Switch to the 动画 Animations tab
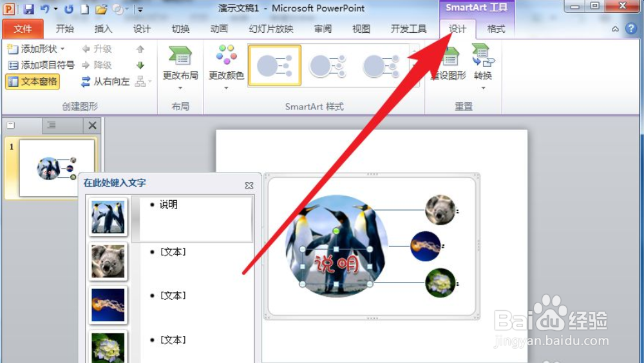The image size is (644, 363). pyautogui.click(x=219, y=29)
